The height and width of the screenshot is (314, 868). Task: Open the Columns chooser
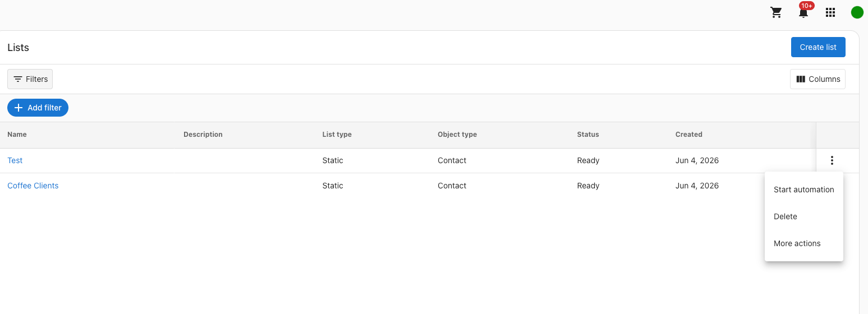coord(818,79)
